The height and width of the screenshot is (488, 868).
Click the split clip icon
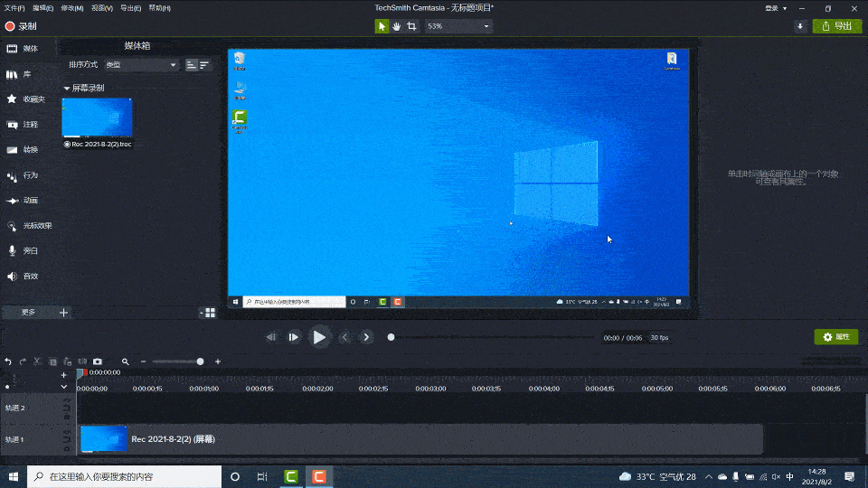[82, 361]
